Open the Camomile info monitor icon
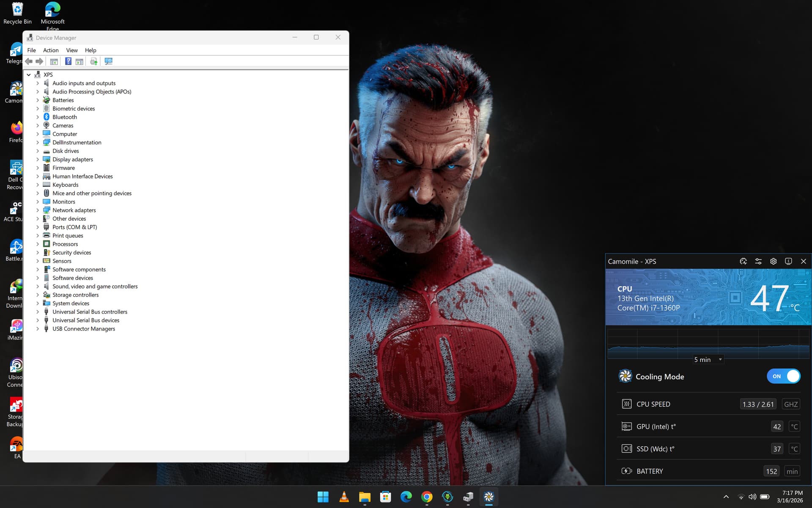The width and height of the screenshot is (812, 508). coord(788,262)
